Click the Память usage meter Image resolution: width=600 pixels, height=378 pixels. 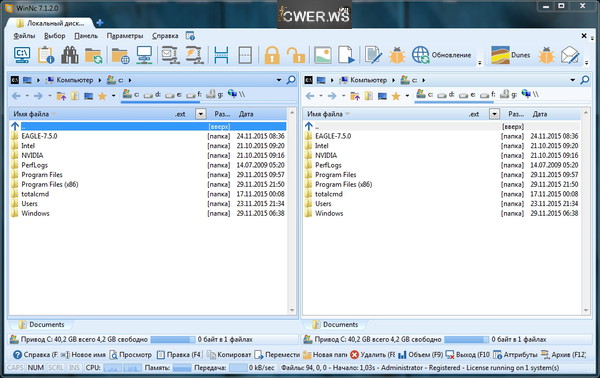[x=182, y=368]
